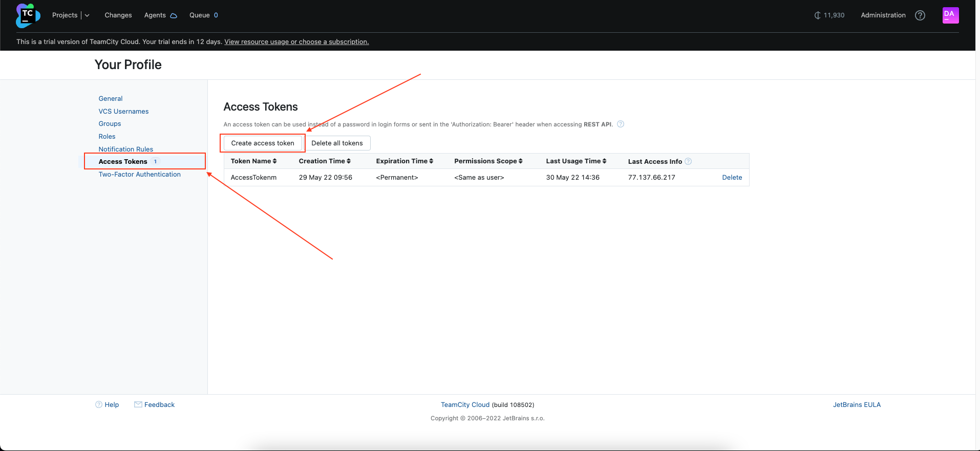Open the DA user avatar menu
This screenshot has height=451, width=980.
point(950,15)
